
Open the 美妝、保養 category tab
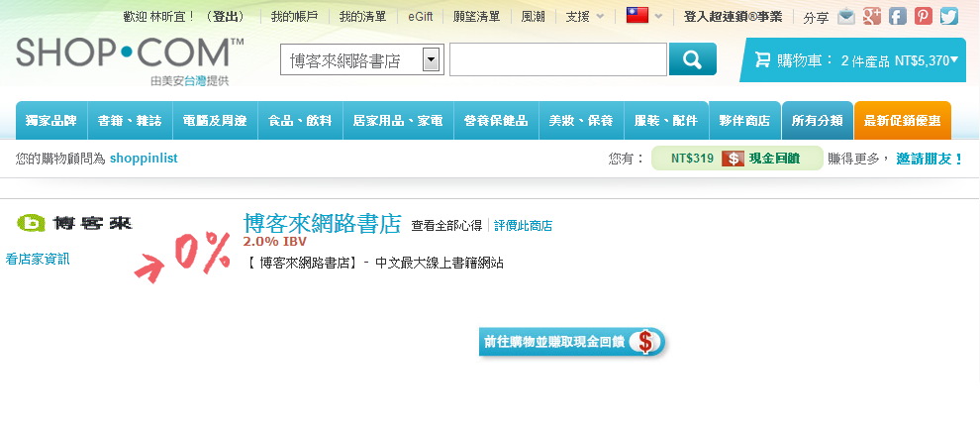(581, 121)
